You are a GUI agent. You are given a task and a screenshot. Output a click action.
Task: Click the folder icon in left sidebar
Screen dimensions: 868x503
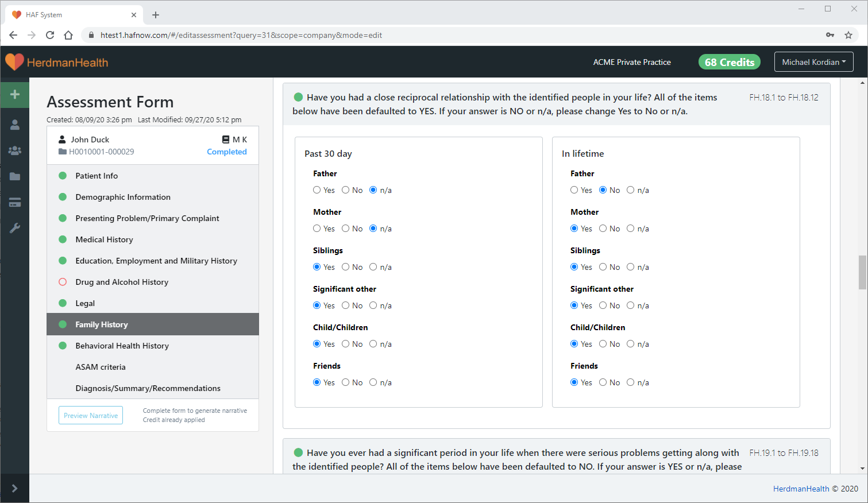pos(15,176)
